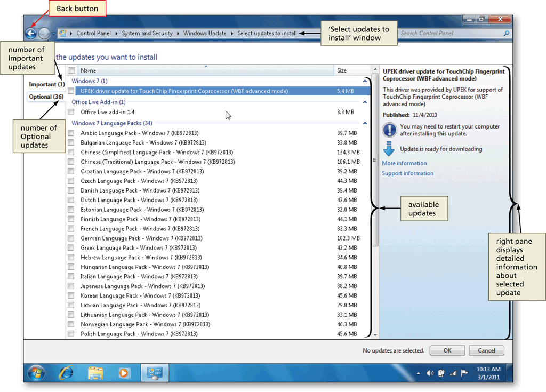Click the OK button
Screen dimensions: 546x392
coord(447,350)
